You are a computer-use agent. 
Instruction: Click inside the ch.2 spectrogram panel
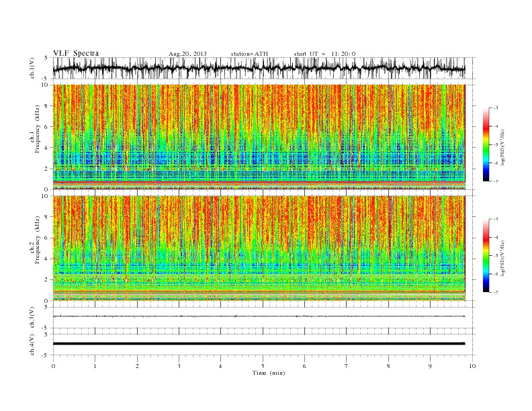(x=259, y=248)
